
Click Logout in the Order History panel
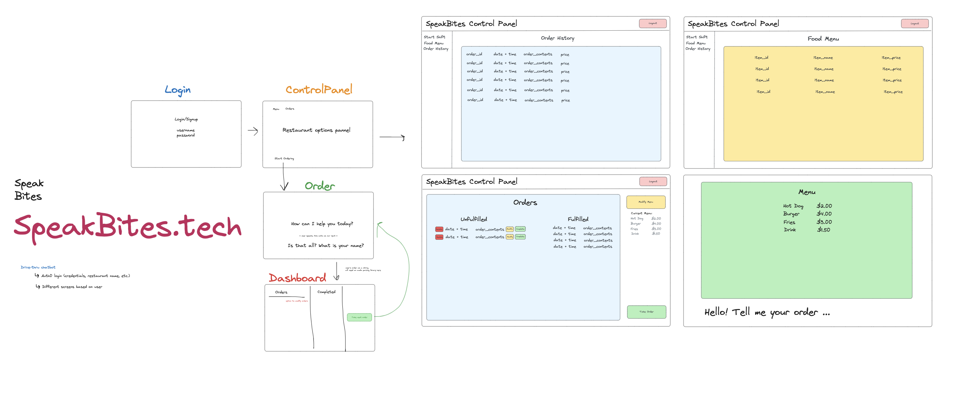pos(653,23)
